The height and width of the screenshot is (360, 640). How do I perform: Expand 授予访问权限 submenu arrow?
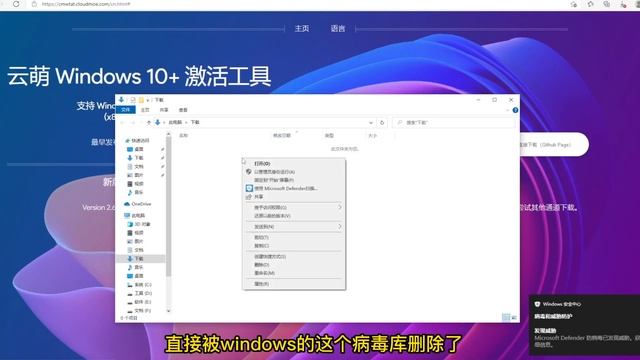(x=340, y=207)
